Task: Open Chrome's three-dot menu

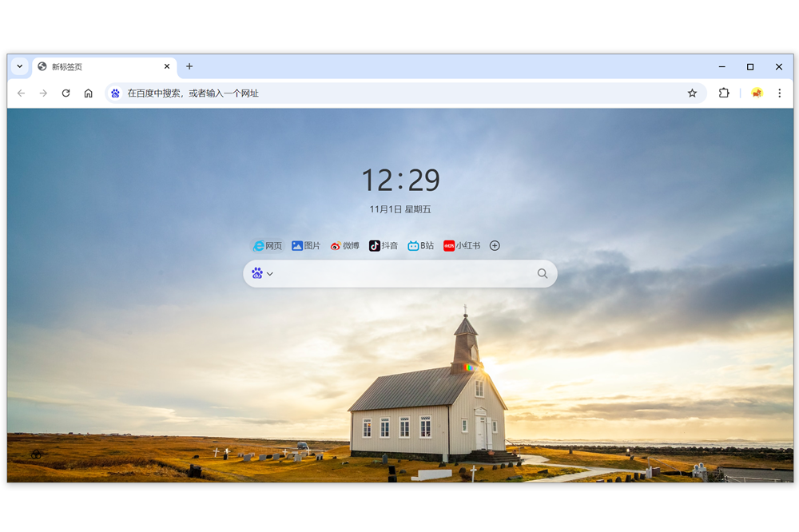Action: coord(780,93)
